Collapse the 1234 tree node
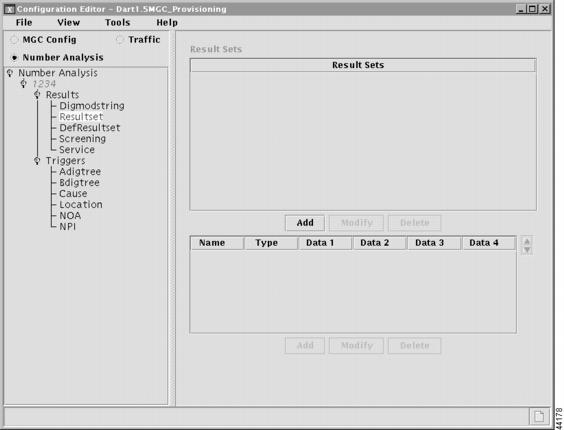This screenshot has width=564, height=430. click(24, 84)
